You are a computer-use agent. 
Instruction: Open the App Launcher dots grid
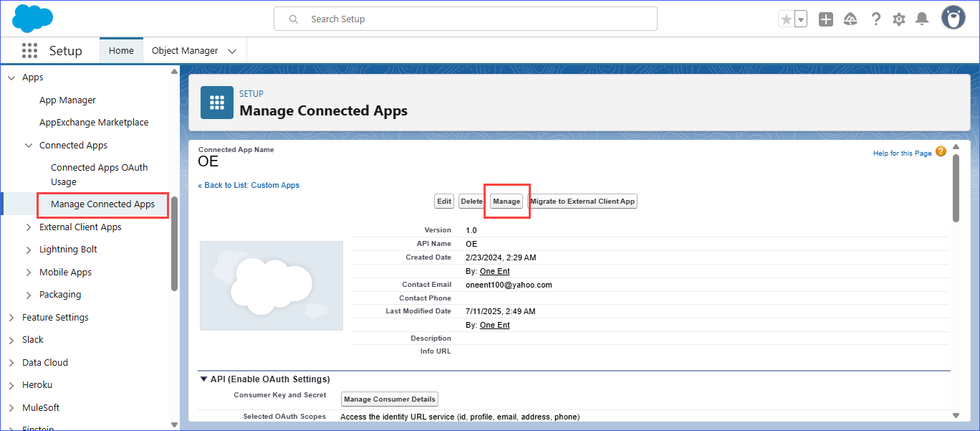29,51
